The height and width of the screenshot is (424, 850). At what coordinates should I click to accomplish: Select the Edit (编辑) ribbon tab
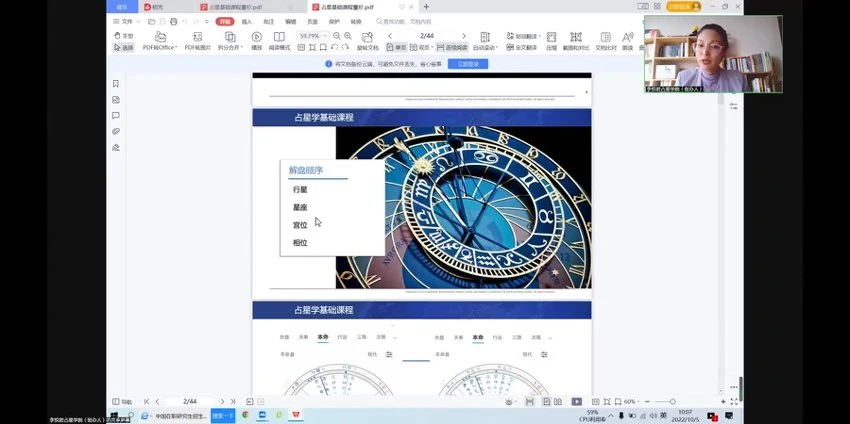click(x=291, y=22)
